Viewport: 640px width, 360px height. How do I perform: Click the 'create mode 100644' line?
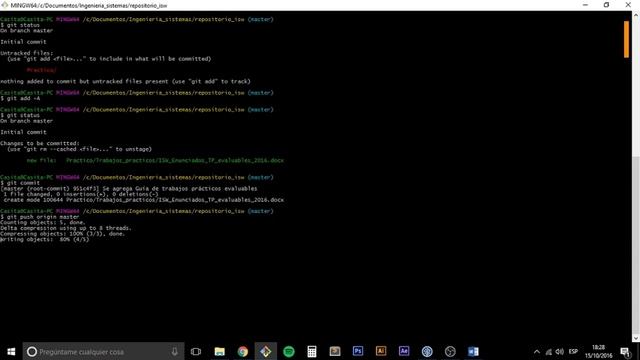(x=143, y=200)
